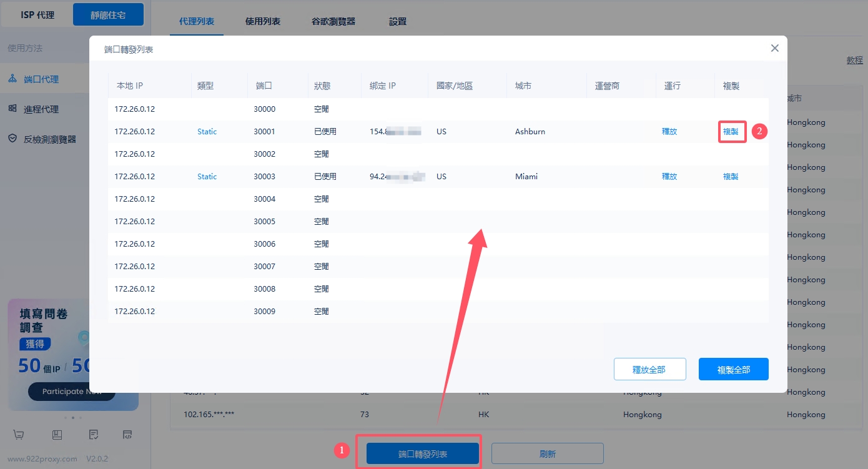Click the checklist document icon in sidebar footer
868x469 pixels.
(x=94, y=435)
